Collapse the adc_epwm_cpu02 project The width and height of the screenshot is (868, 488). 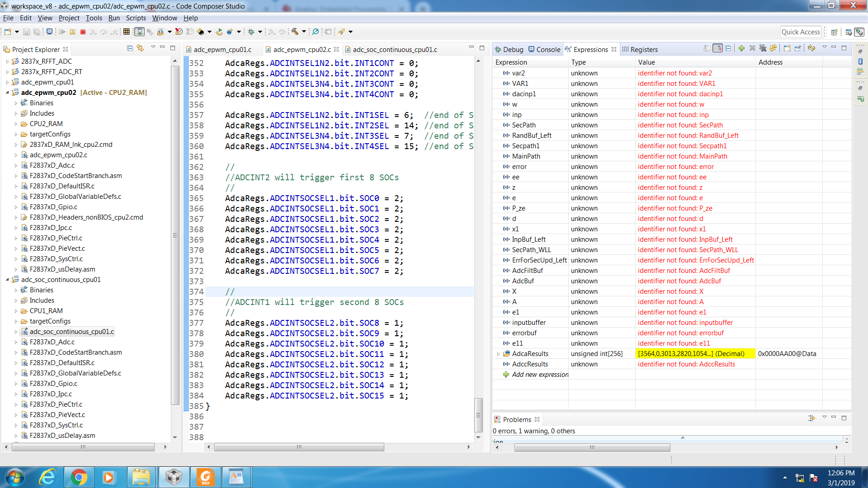click(x=7, y=93)
